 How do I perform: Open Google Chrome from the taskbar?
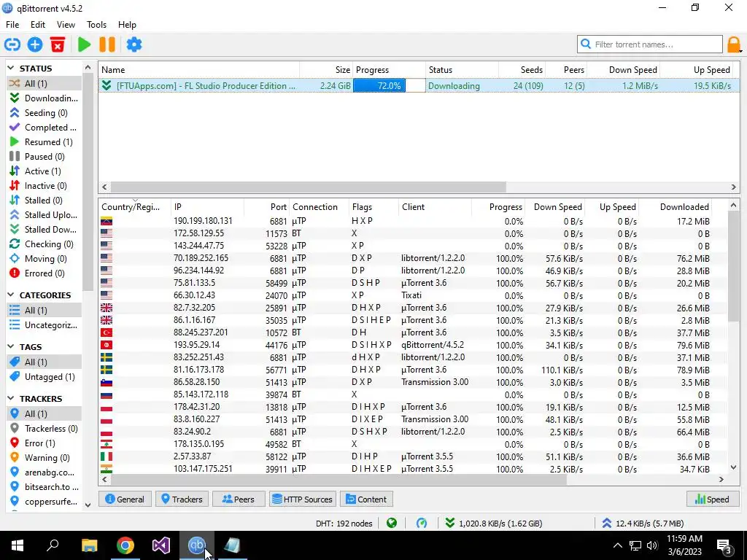pyautogui.click(x=125, y=545)
